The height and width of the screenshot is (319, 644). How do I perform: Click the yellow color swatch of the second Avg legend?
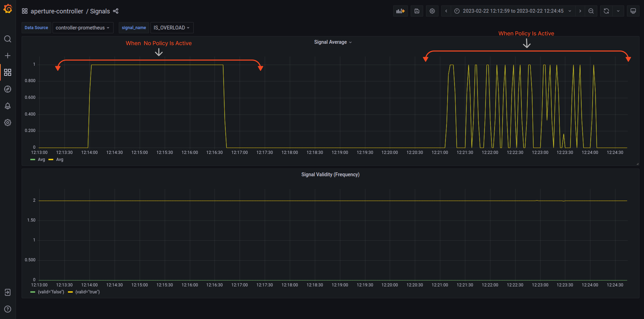pos(51,160)
